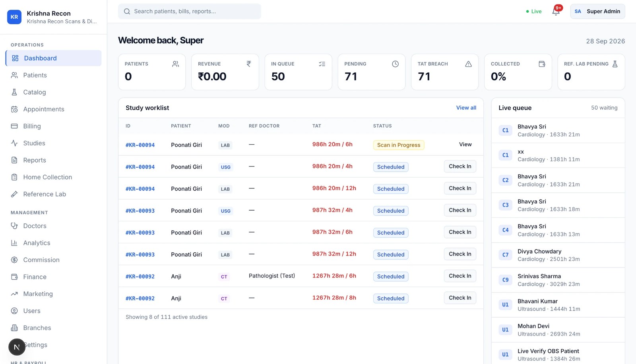Open the Revenue stat card
Screen dimensions: 636x364
225,72
